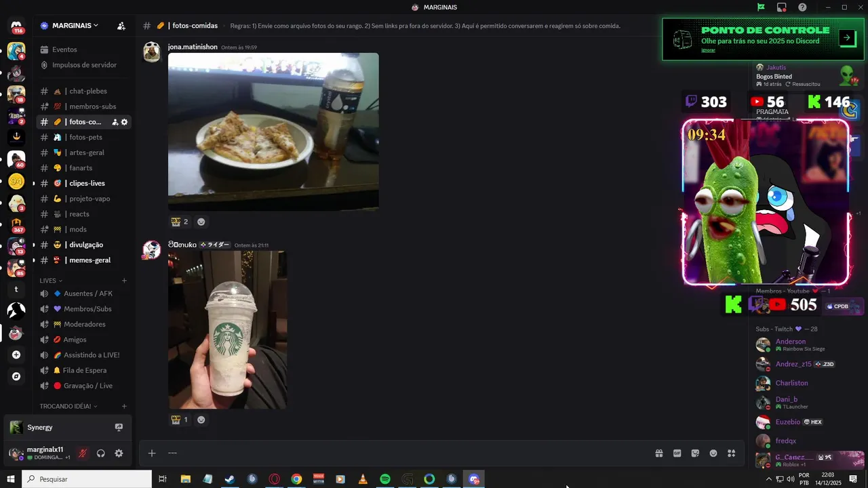Click the Synergy activity screen share icon
This screenshot has width=868, height=488.
(x=119, y=428)
